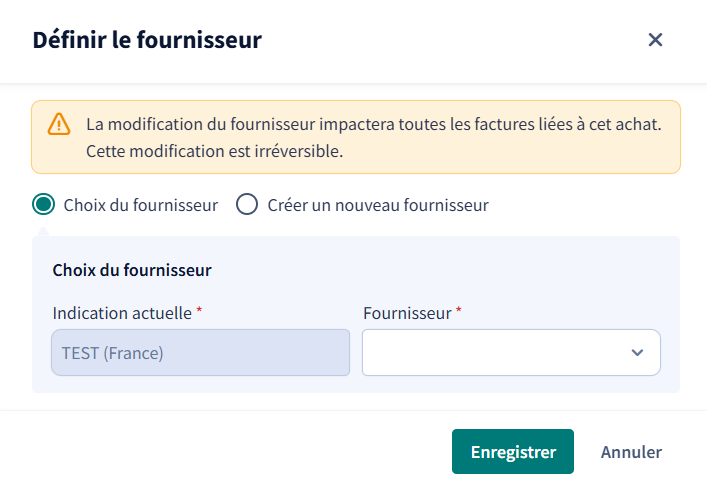The width and height of the screenshot is (707, 485).
Task: Click the Indication actuelle field label
Action: [122, 313]
